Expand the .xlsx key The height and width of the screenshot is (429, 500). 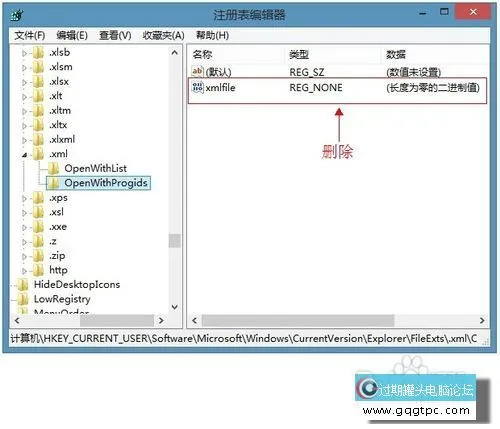click(24, 82)
